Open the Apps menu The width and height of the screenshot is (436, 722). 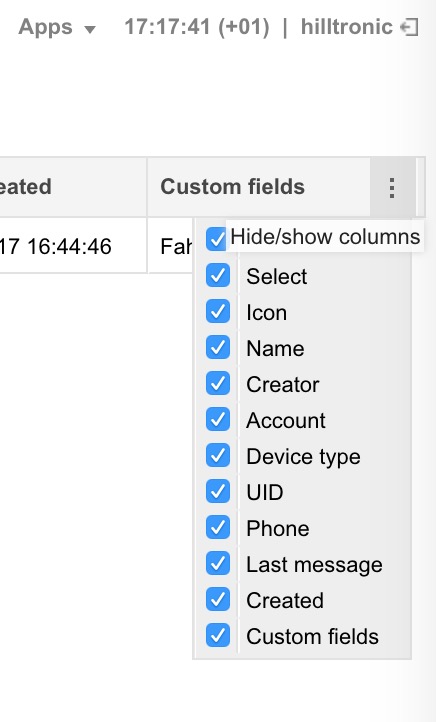pos(46,27)
